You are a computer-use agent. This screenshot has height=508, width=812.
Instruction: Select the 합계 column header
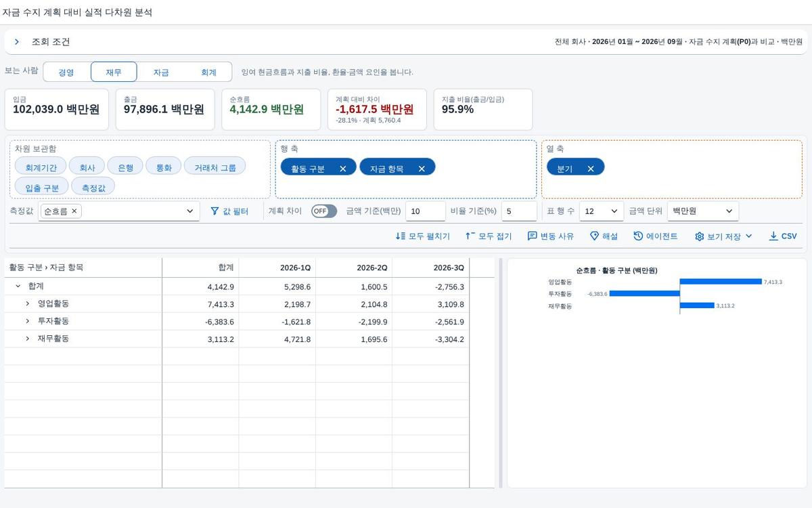point(201,268)
